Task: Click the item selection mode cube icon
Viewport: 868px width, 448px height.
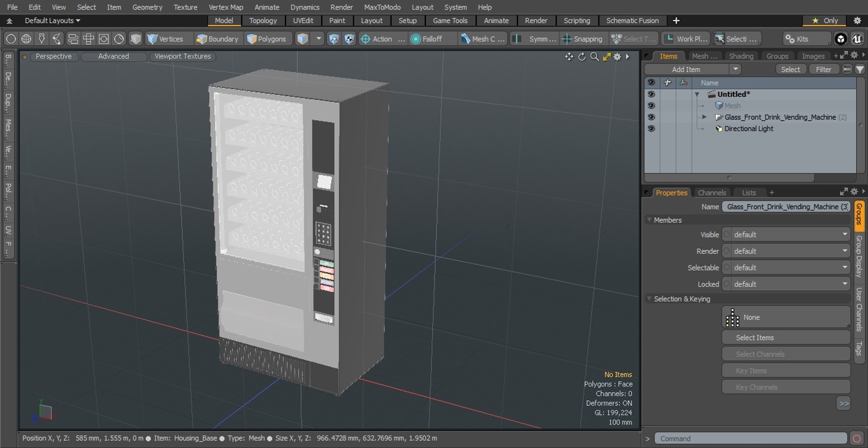Action: pos(136,39)
